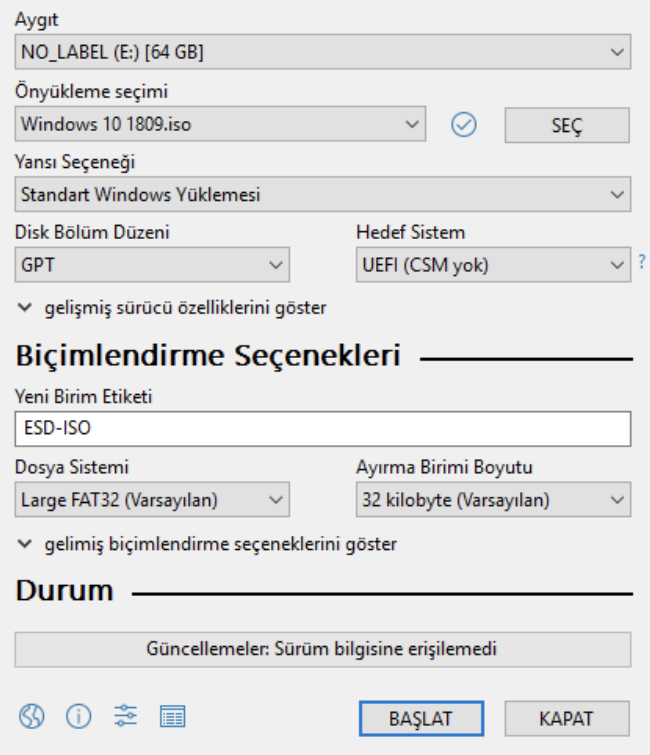Open the Disk Bölüm Düzeni GPT dropdown
The image size is (650, 755).
tap(152, 265)
